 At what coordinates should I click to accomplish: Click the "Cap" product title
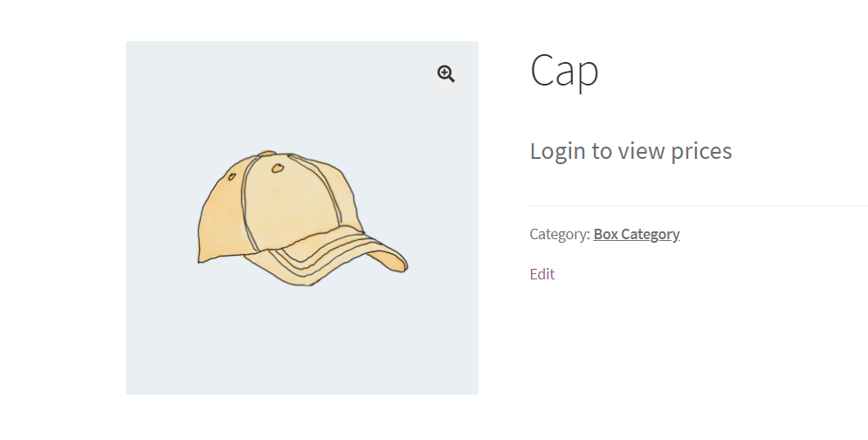(564, 71)
